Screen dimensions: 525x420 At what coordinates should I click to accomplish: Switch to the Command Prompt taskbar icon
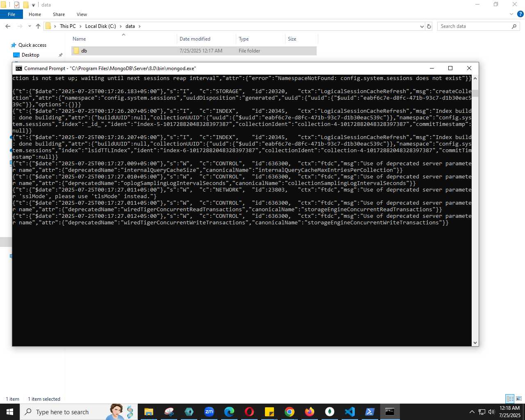click(x=390, y=412)
